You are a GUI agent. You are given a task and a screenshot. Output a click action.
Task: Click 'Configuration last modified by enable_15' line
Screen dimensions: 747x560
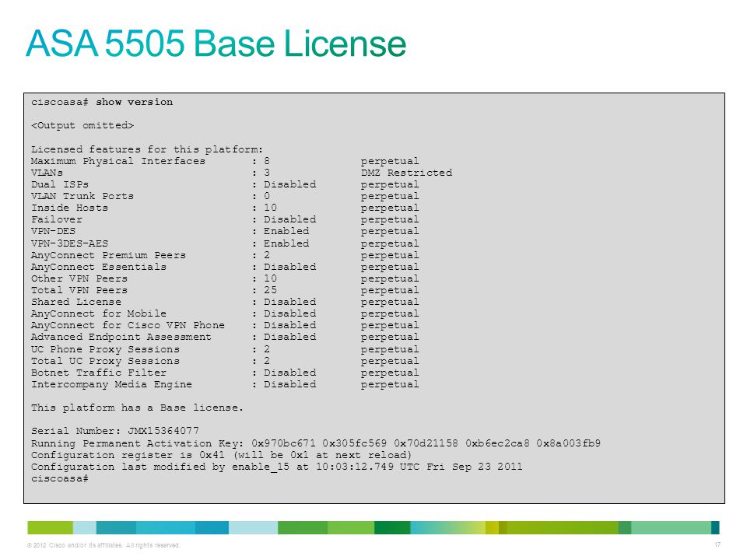(x=277, y=467)
